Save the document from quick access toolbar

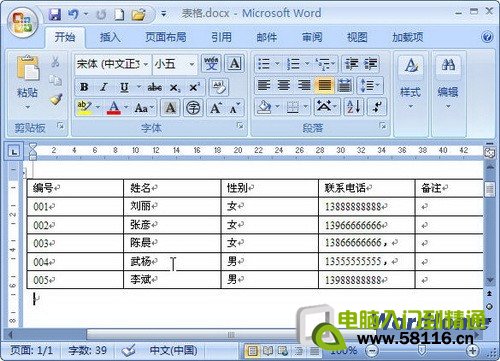(x=55, y=14)
